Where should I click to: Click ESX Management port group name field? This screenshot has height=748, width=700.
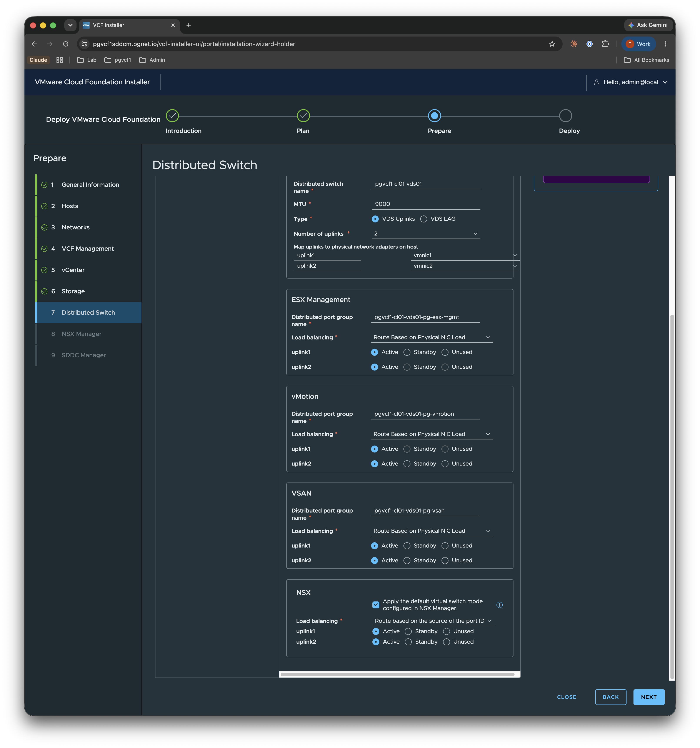coord(425,317)
